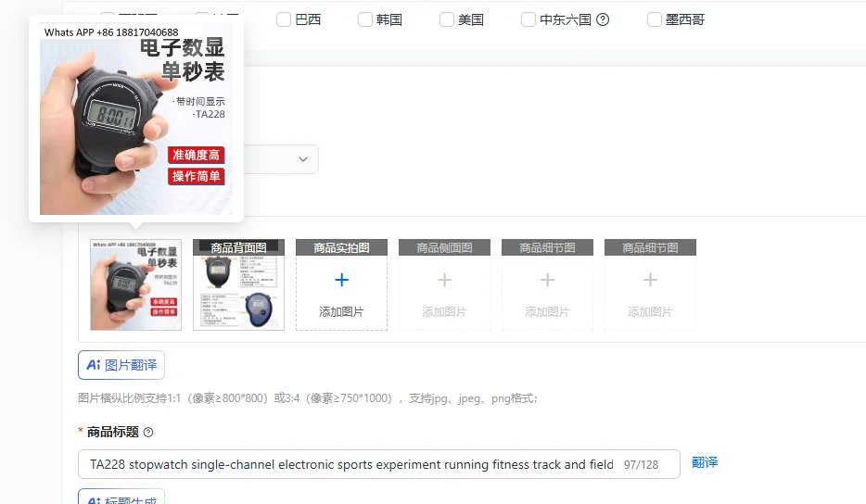
Task: Click the AI 图片翻译 button
Action: [121, 365]
